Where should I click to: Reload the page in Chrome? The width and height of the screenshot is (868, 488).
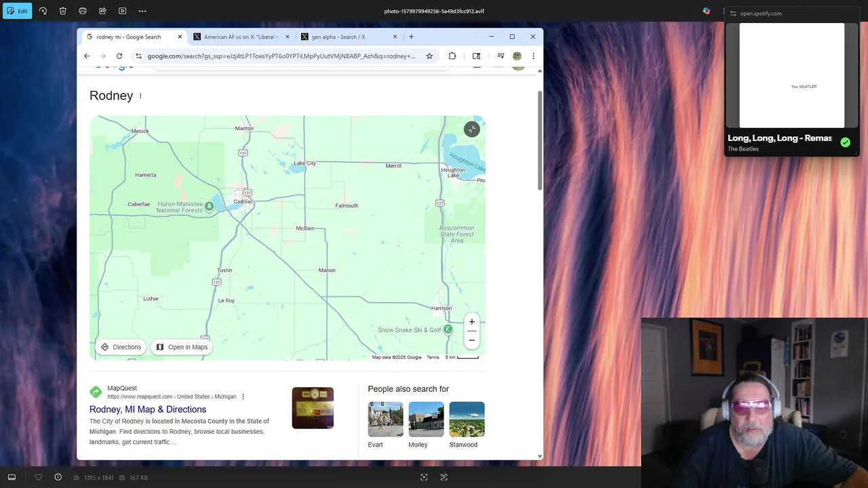119,56
